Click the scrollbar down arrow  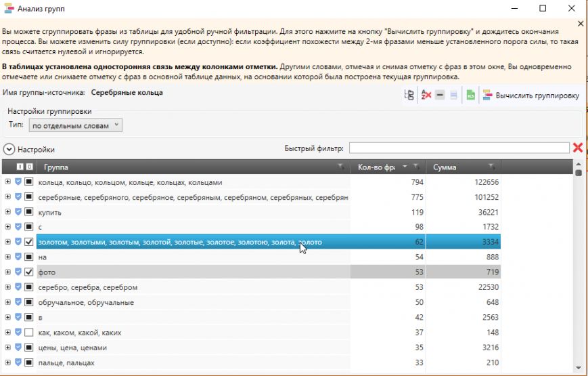pyautogui.click(x=579, y=368)
